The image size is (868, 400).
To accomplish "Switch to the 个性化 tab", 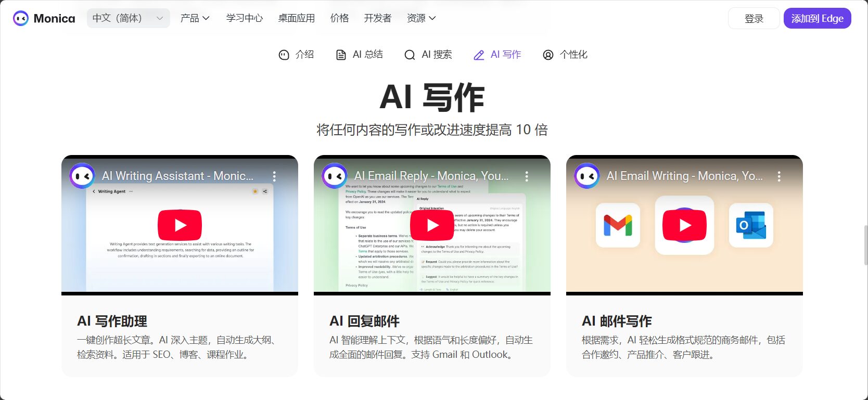I will point(565,55).
